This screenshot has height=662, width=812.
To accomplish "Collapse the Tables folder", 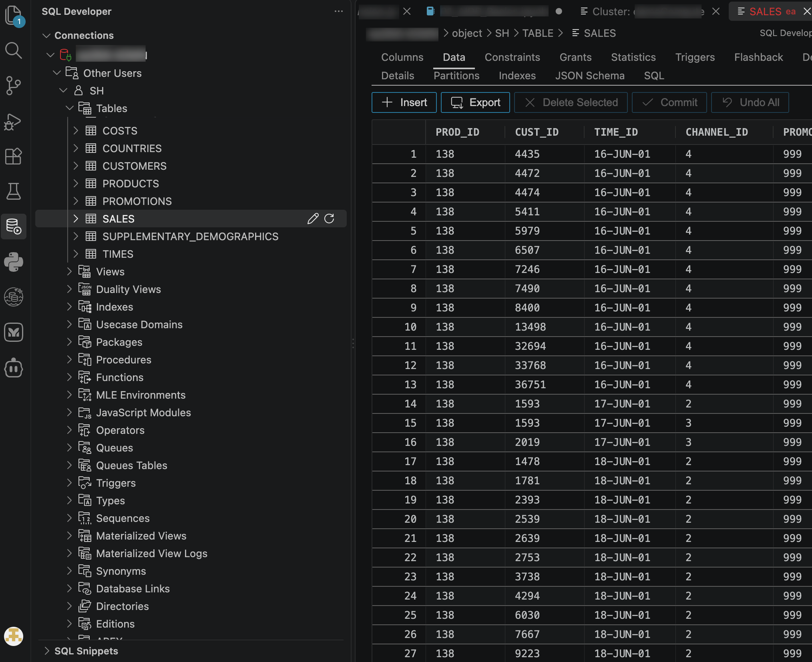I will click(x=70, y=108).
